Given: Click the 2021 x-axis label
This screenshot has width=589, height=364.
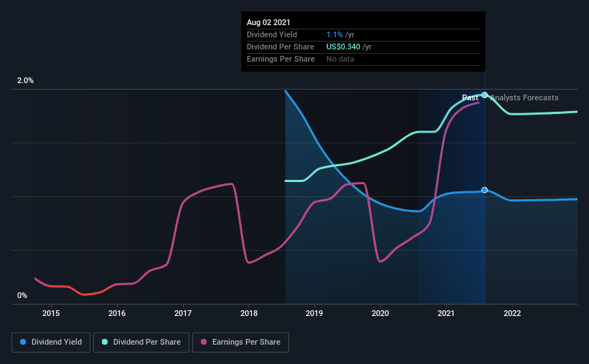Looking at the screenshot, I should (x=446, y=313).
